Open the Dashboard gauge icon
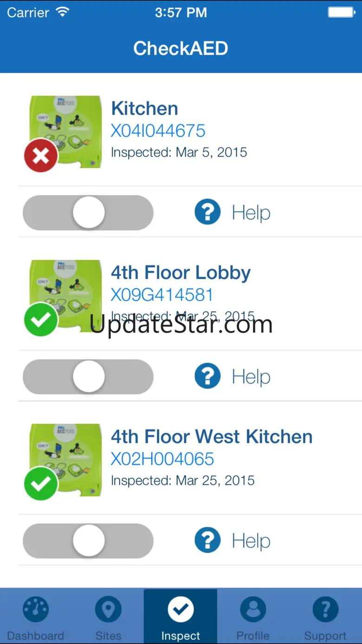362x644 pixels. [x=36, y=609]
